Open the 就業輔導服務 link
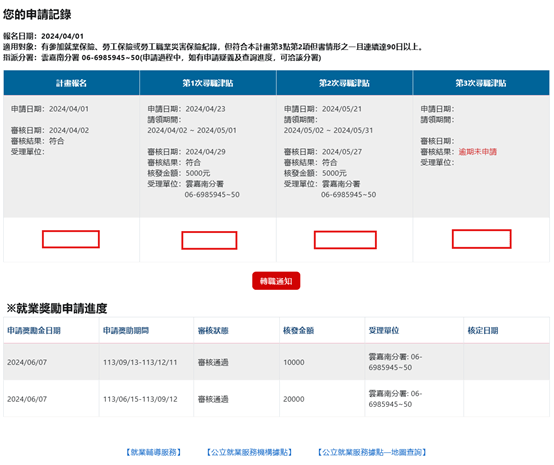This screenshot has width=554, height=465. [154, 452]
